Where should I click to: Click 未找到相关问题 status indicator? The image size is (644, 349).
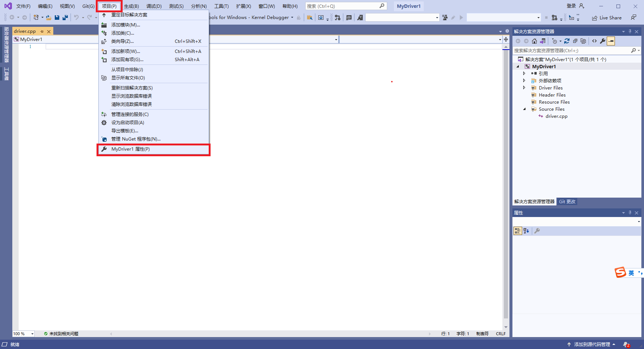pos(61,334)
